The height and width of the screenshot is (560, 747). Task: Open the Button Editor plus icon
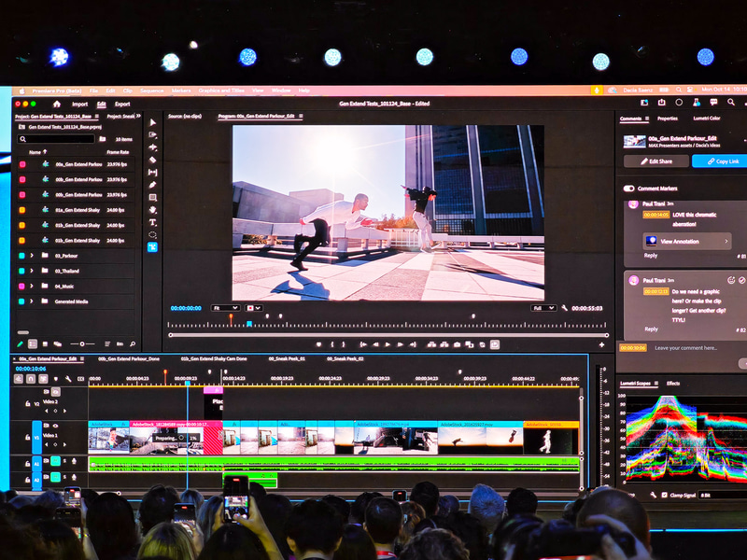click(x=601, y=344)
